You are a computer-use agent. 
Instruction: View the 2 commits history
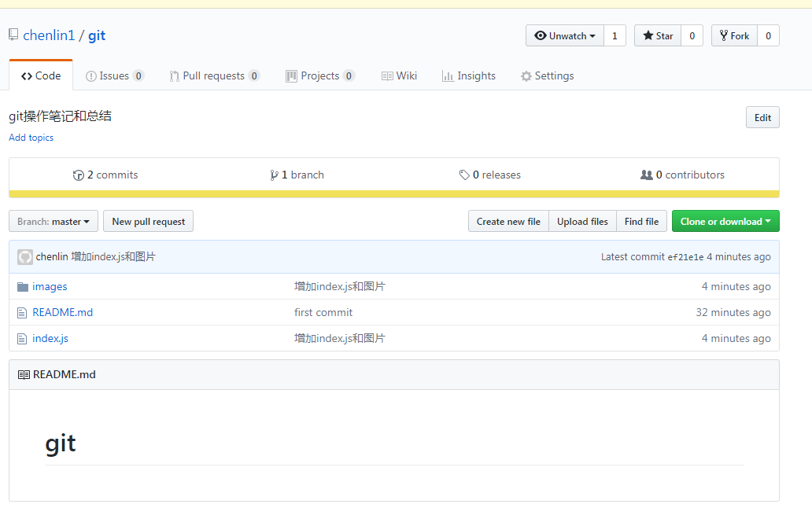(x=105, y=175)
